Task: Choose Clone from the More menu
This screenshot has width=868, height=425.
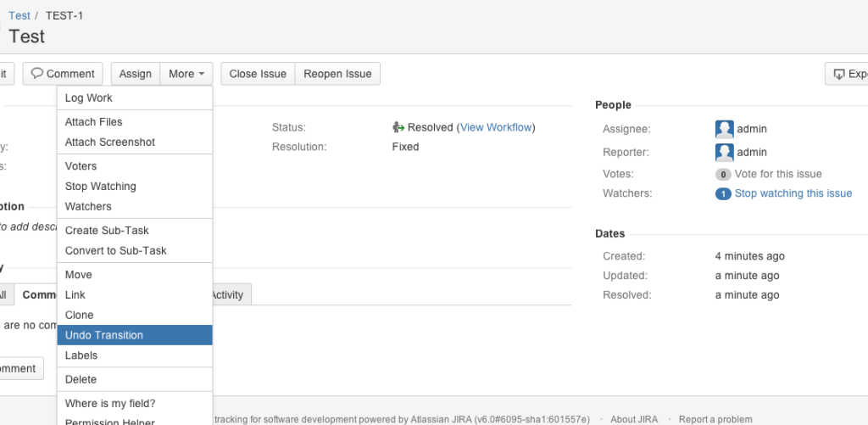Action: [x=135, y=316]
